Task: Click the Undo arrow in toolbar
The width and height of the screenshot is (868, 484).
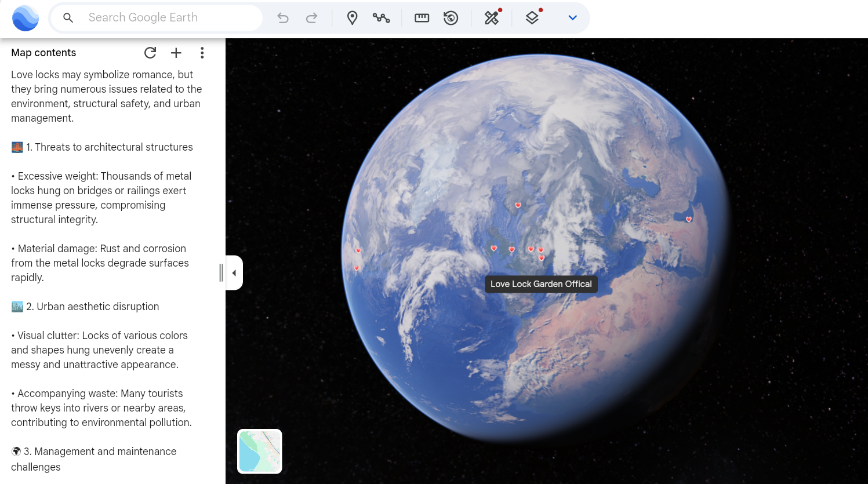Action: [283, 18]
